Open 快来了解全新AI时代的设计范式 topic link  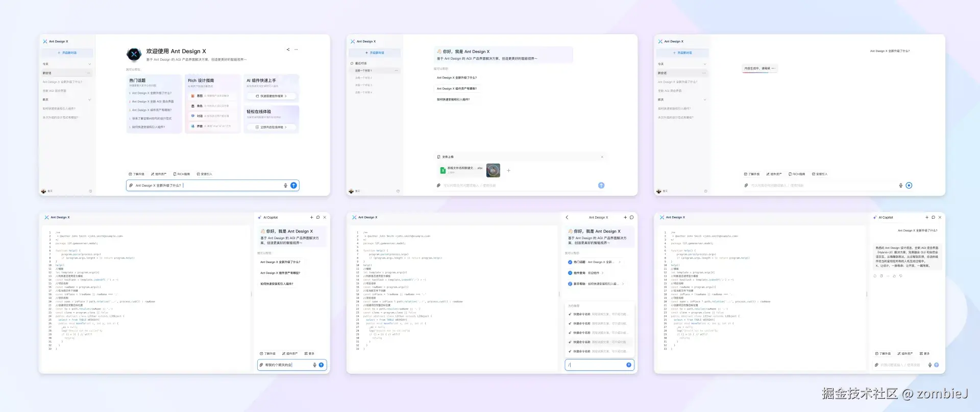(152, 118)
